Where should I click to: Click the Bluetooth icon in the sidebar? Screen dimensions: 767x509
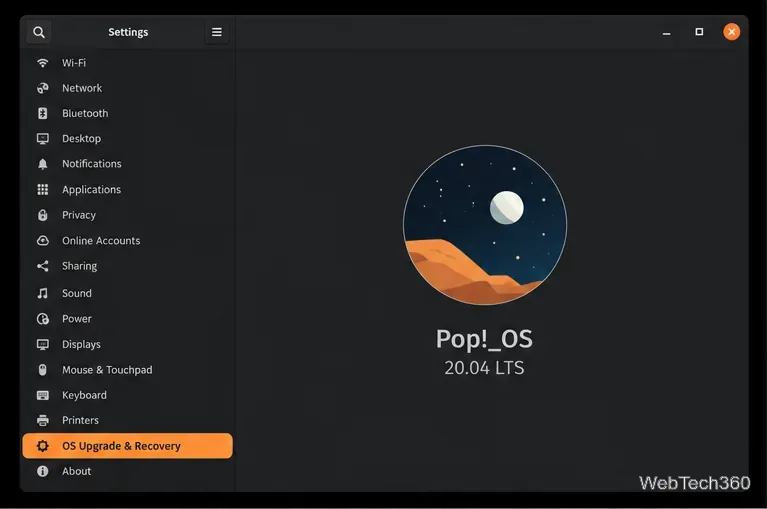click(43, 113)
